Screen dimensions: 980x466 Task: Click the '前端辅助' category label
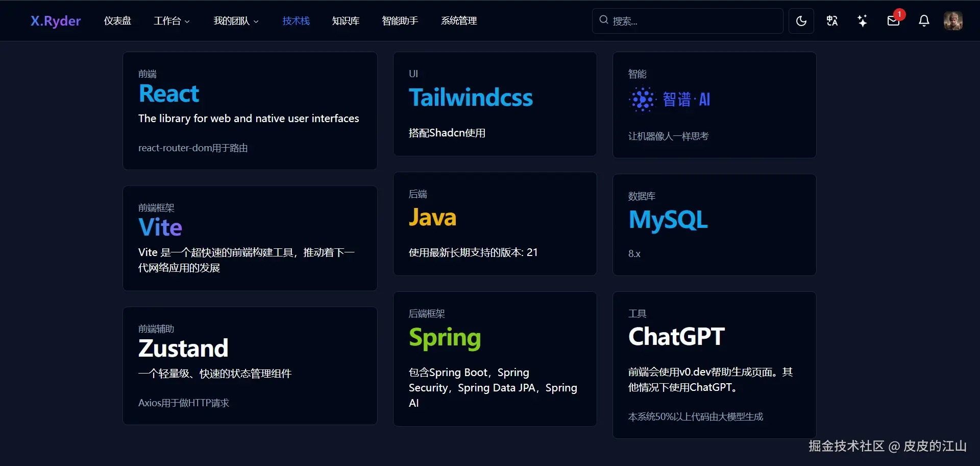point(156,329)
